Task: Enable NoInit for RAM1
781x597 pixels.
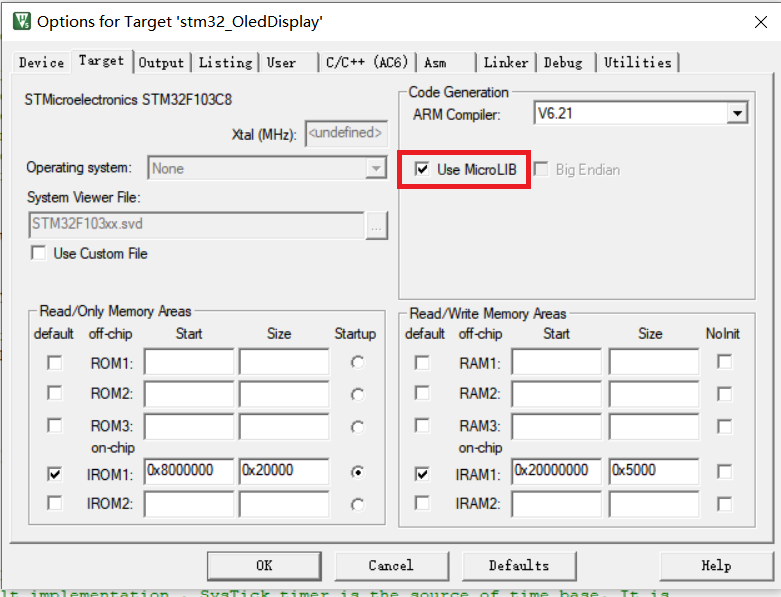Action: click(x=725, y=361)
